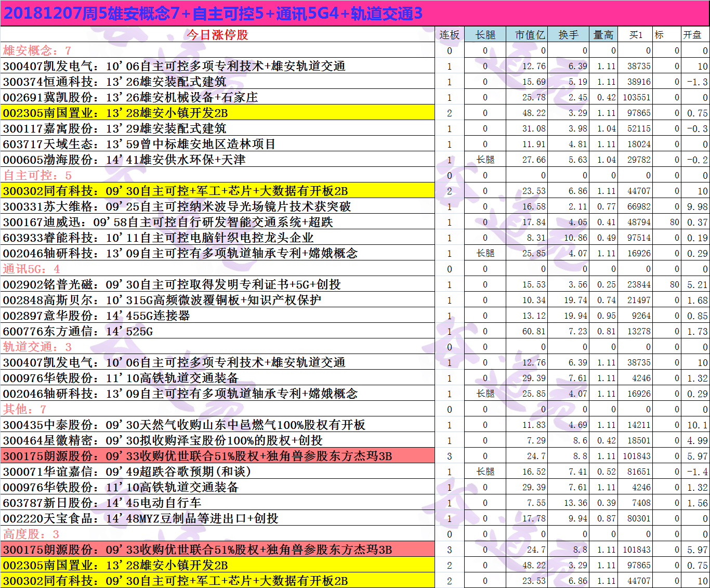710x588 pixels.
Task: Select the 量高 value 0.87
Action: 607,518
